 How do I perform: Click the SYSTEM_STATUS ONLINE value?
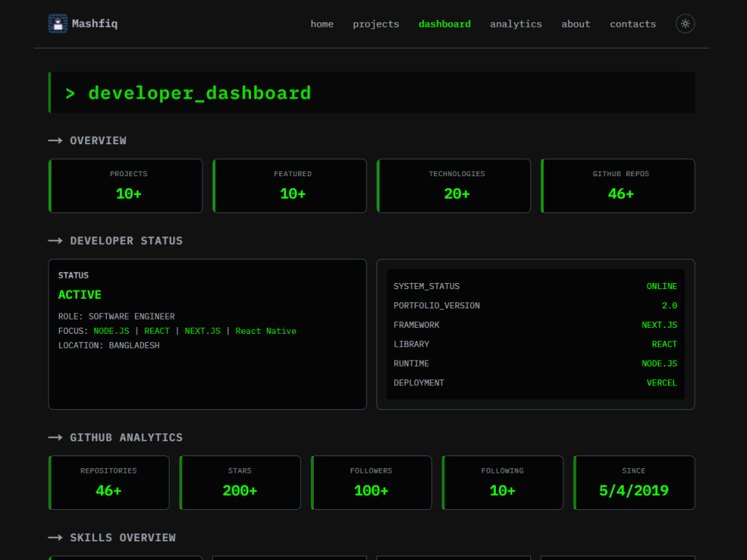click(x=662, y=286)
